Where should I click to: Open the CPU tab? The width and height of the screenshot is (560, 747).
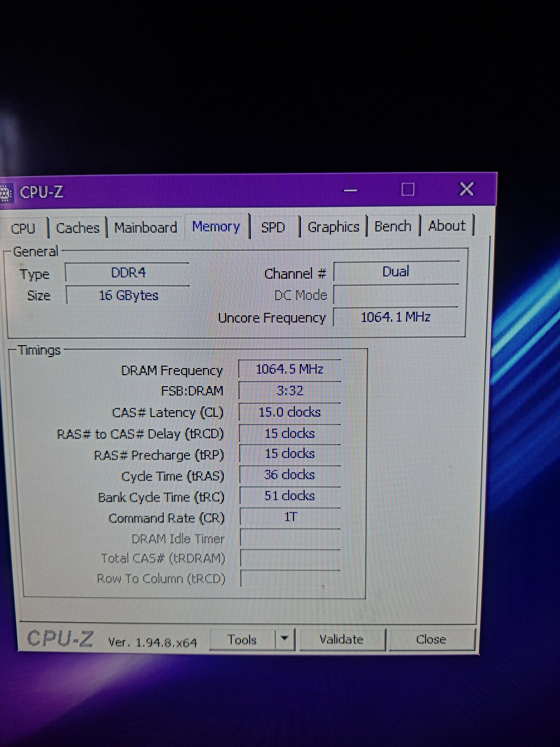[23, 228]
